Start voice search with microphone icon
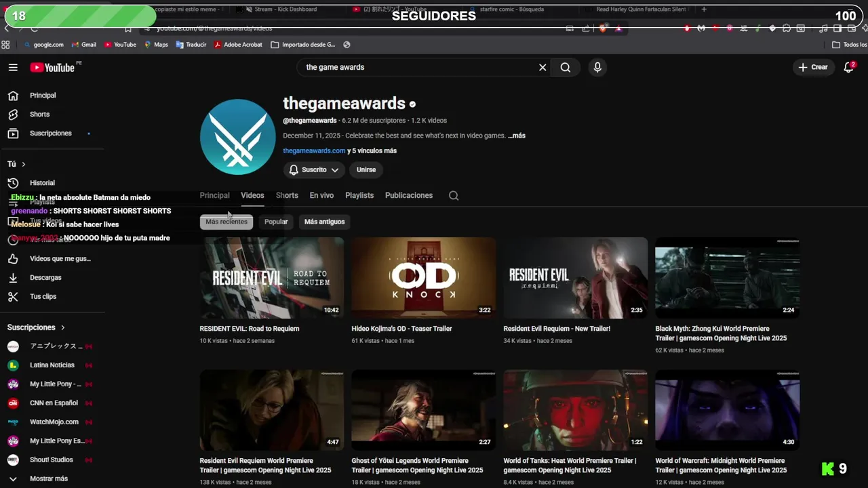This screenshot has height=488, width=868. click(x=597, y=67)
